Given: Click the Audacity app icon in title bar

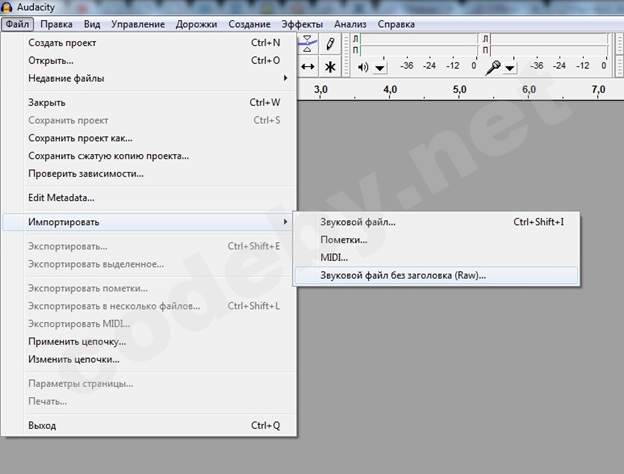Looking at the screenshot, I should [x=8, y=7].
